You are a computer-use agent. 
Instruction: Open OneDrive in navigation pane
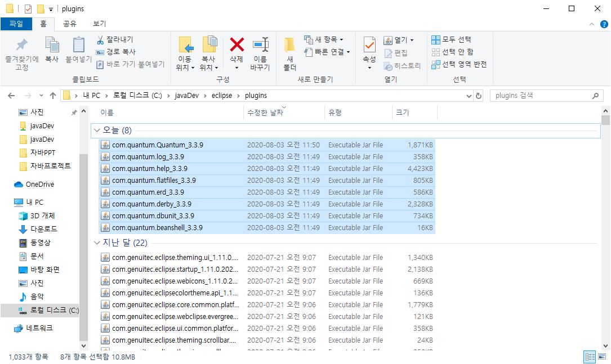(34, 184)
